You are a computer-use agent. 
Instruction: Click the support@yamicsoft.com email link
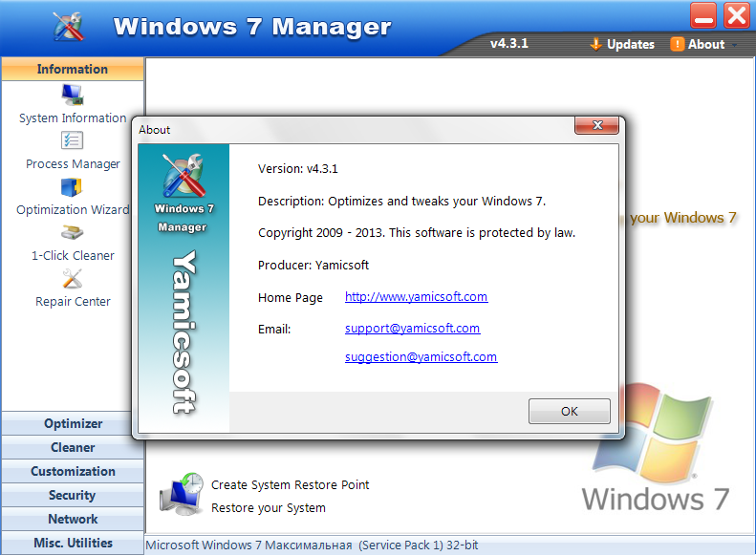(x=412, y=329)
